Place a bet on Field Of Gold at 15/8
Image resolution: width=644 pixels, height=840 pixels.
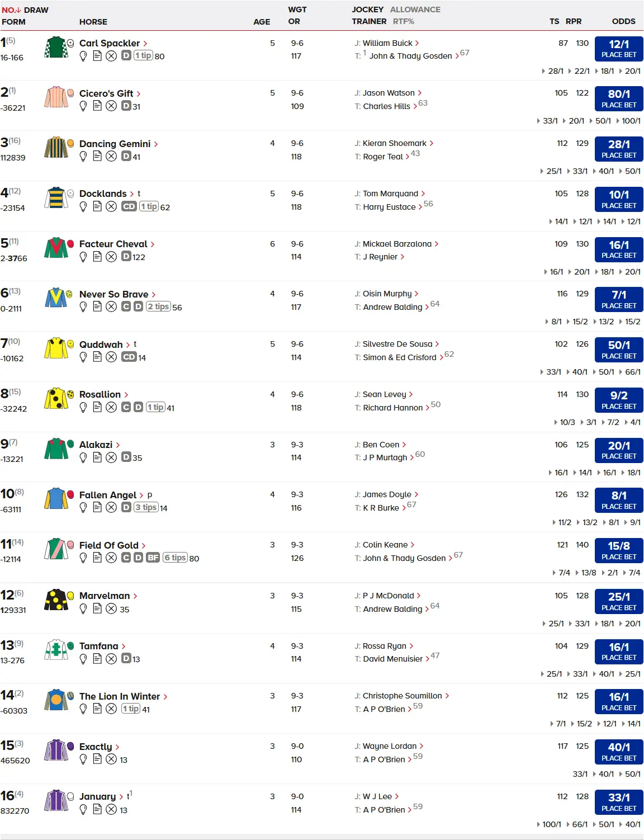coord(618,550)
